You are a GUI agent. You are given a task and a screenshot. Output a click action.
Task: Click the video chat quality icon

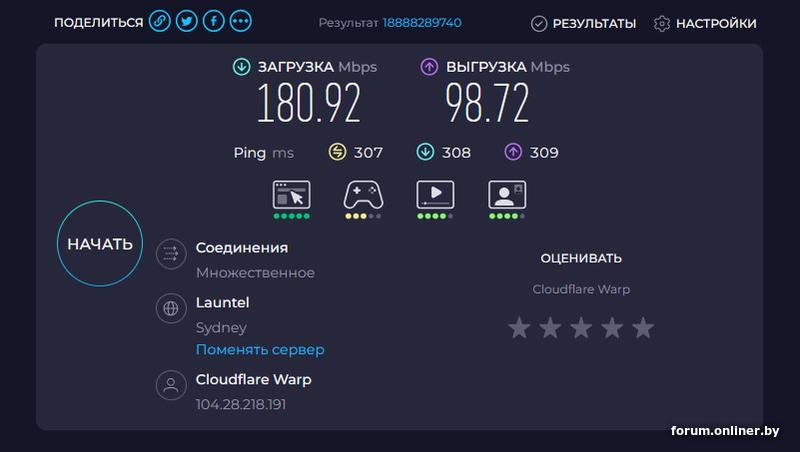[507, 194]
